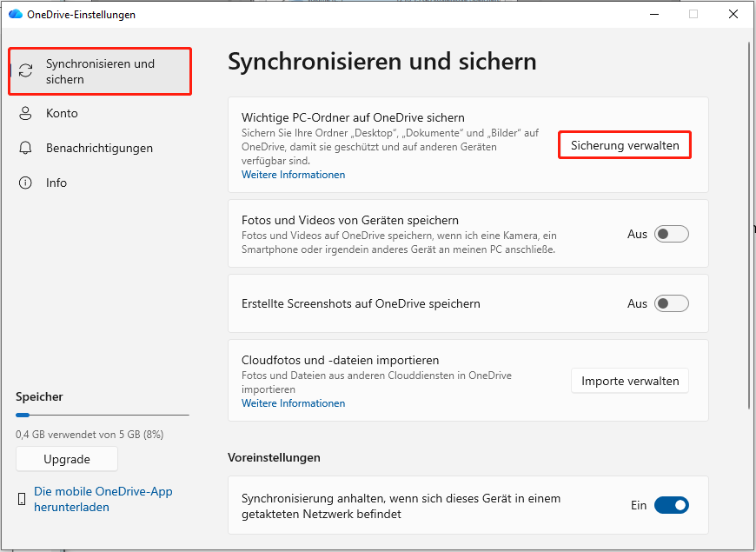Click the Importe verwalten button
This screenshot has height=552, width=756.
(629, 380)
